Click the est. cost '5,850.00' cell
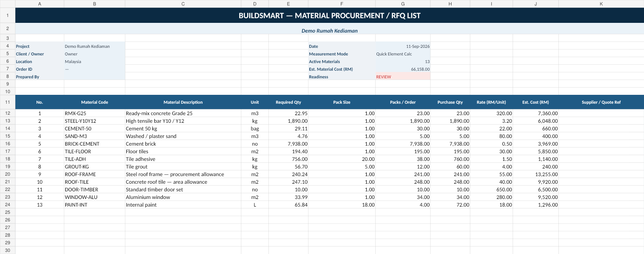 [536, 152]
